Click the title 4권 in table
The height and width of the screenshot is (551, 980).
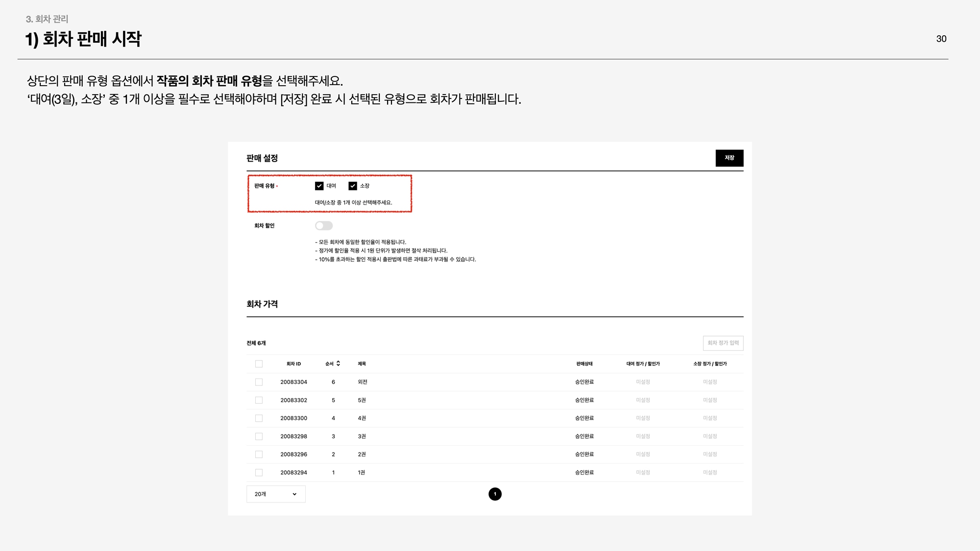click(x=362, y=418)
